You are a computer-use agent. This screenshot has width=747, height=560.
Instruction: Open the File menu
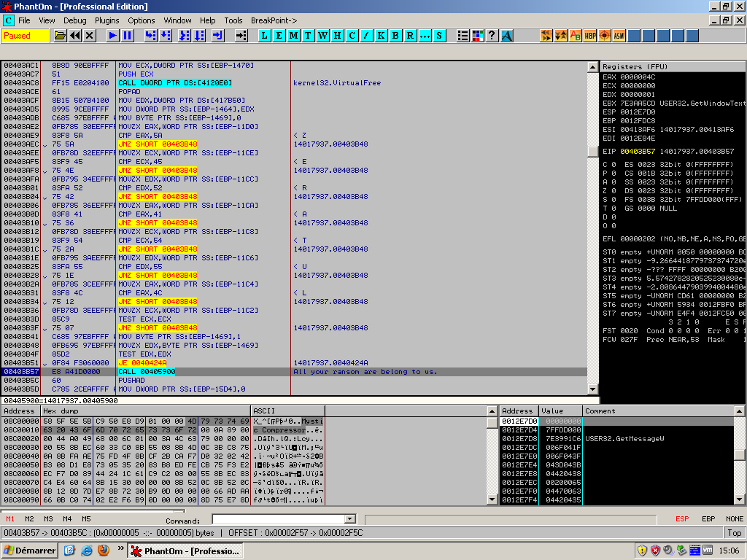click(x=24, y=20)
